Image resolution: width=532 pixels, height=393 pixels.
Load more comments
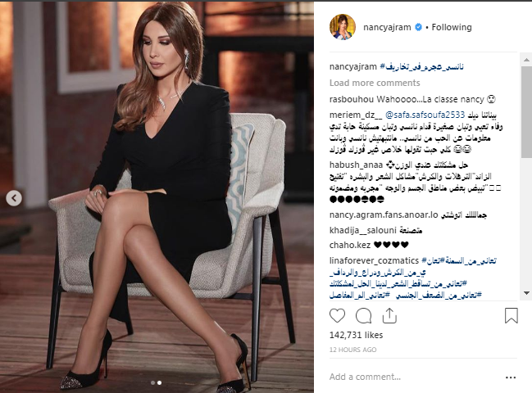pos(375,83)
